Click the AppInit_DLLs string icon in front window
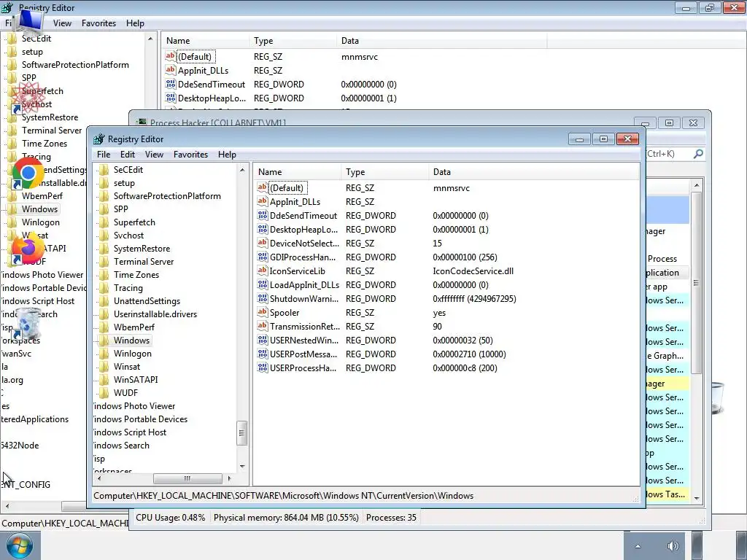 [262, 201]
